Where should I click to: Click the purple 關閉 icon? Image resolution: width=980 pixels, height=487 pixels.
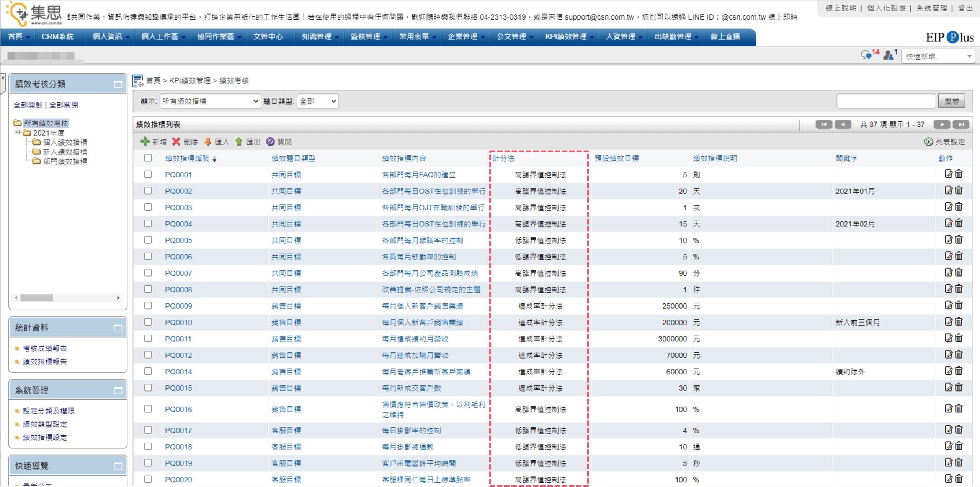tap(270, 142)
